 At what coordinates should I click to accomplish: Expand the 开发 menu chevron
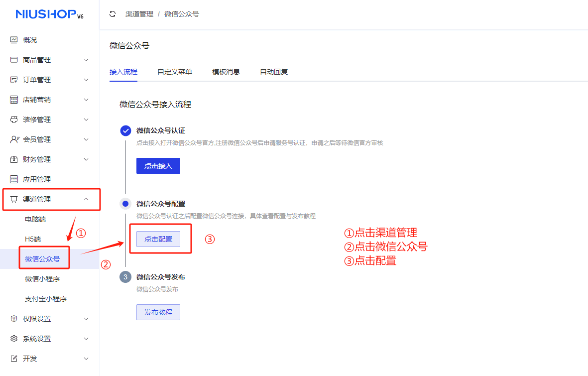(86, 359)
